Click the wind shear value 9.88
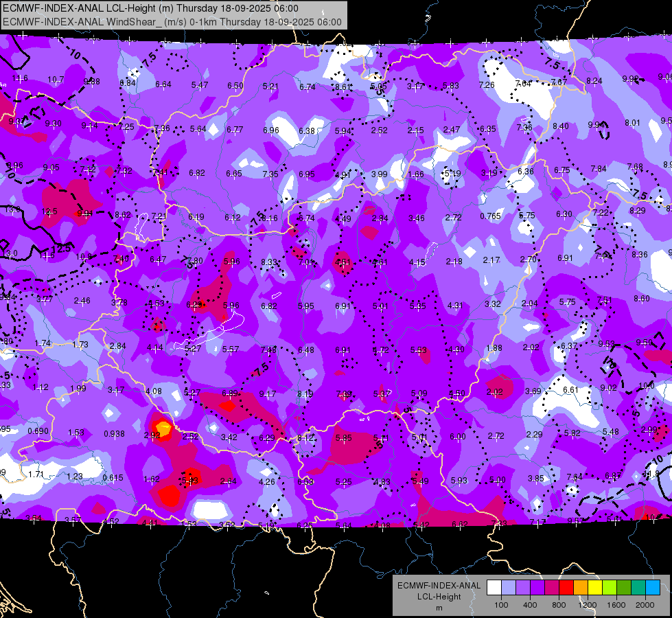Viewport: 672px width, 618px height. pos(92,82)
